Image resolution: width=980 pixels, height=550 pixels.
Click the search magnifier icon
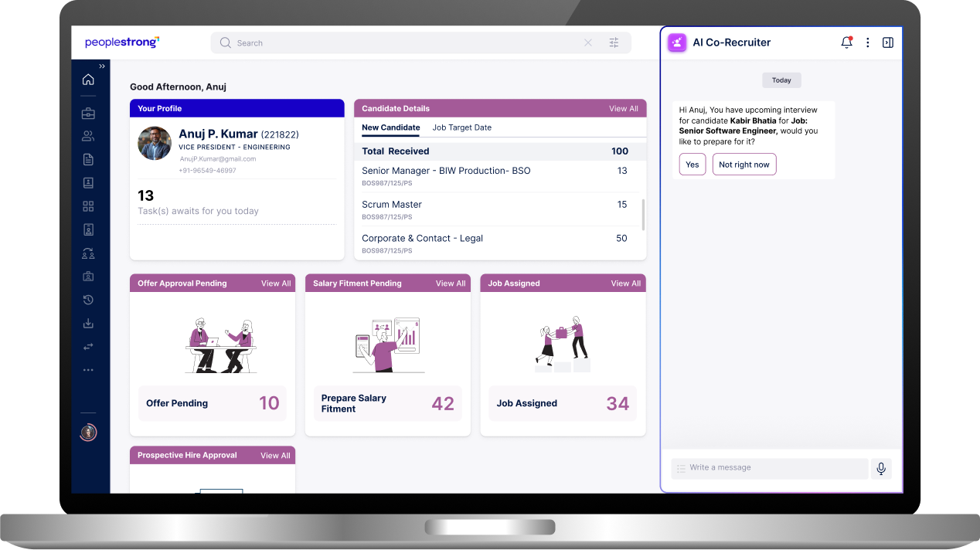[x=225, y=43]
